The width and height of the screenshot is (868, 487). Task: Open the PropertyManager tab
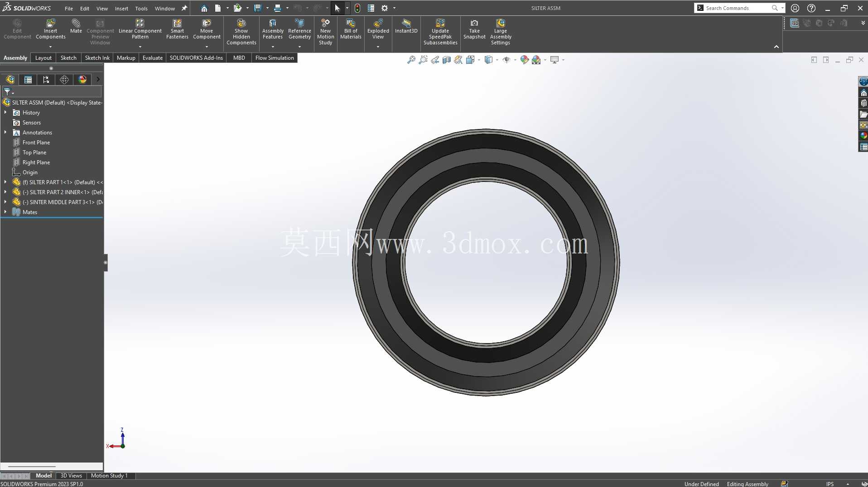(x=28, y=80)
